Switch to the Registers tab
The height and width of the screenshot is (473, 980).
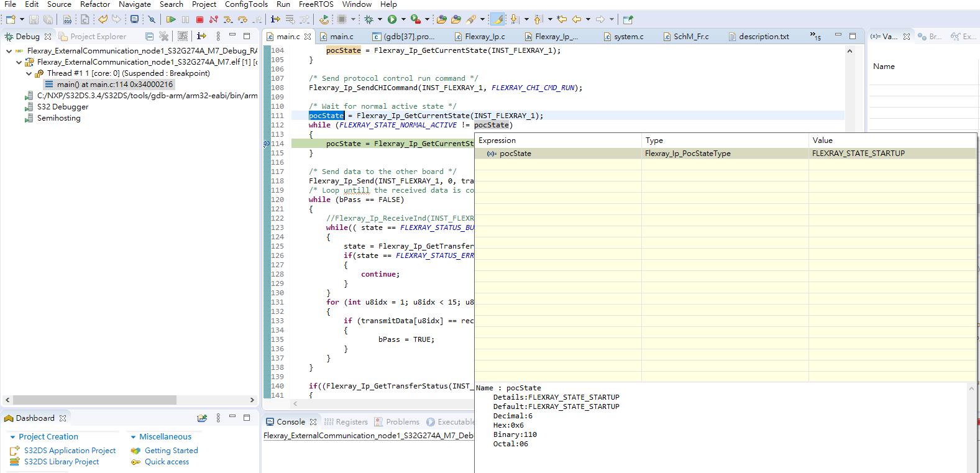click(x=351, y=422)
